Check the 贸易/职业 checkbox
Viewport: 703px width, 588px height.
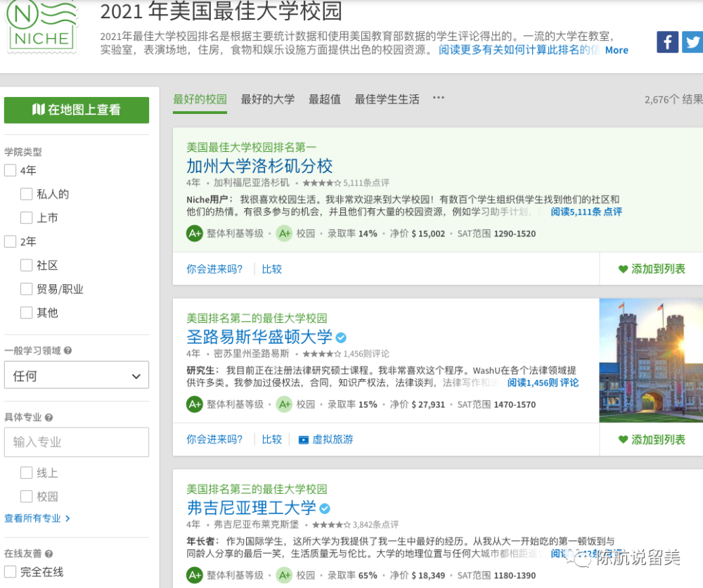pos(27,289)
